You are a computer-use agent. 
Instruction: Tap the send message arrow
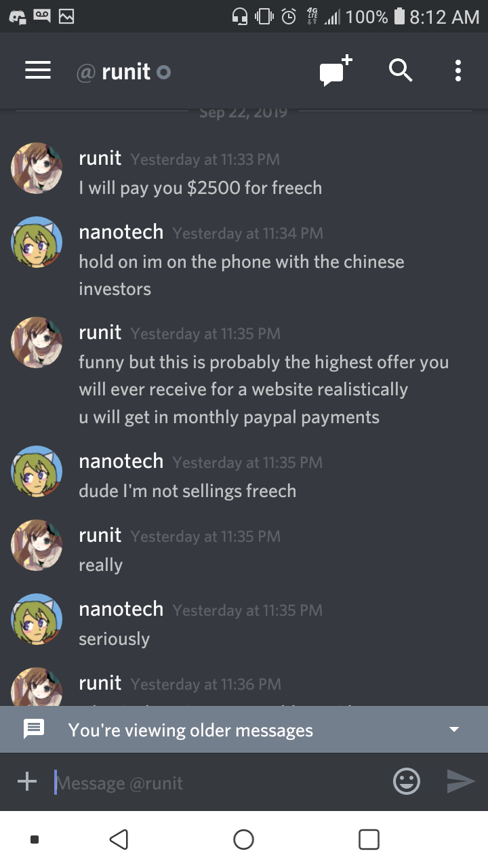coord(461,782)
